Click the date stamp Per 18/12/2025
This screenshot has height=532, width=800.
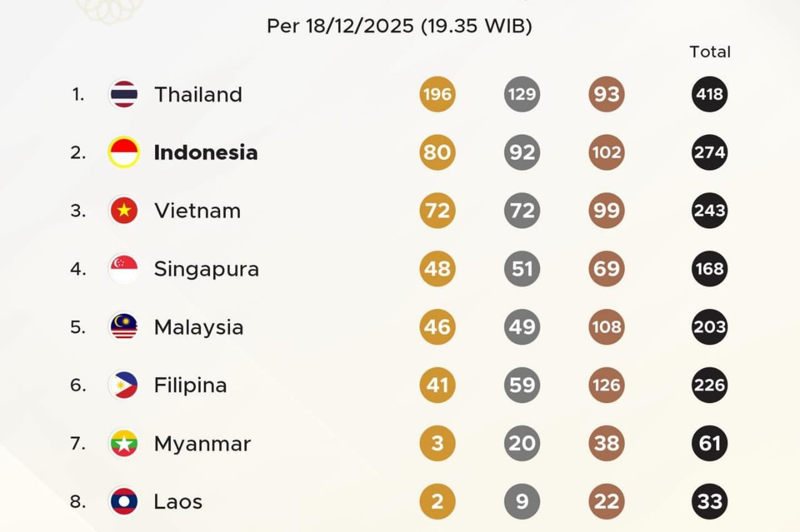coord(341,26)
